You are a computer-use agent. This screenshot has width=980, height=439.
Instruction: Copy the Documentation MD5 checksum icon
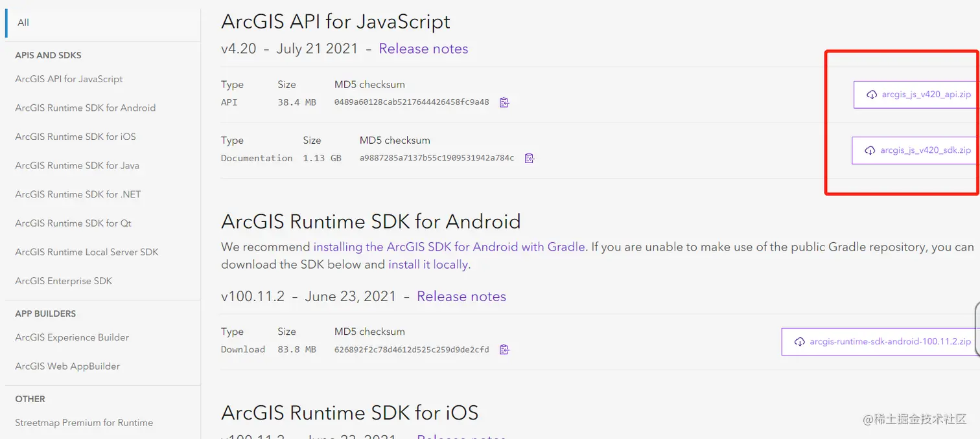(x=529, y=158)
